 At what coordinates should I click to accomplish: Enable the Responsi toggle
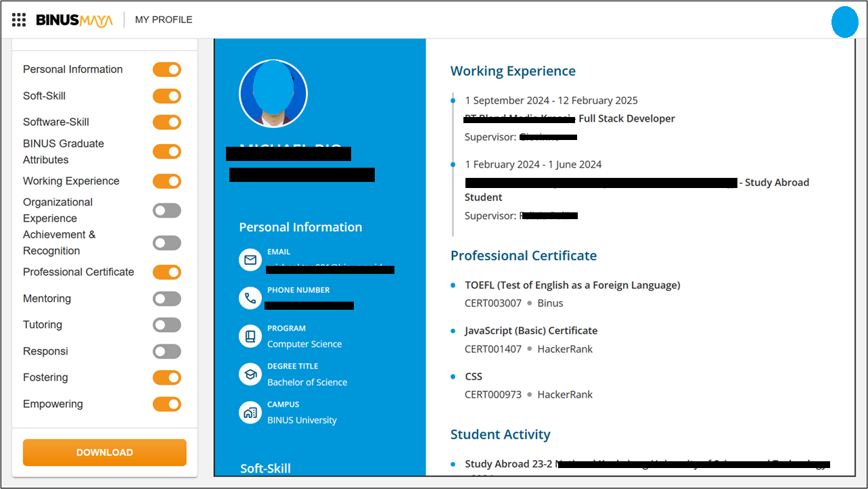(x=167, y=352)
